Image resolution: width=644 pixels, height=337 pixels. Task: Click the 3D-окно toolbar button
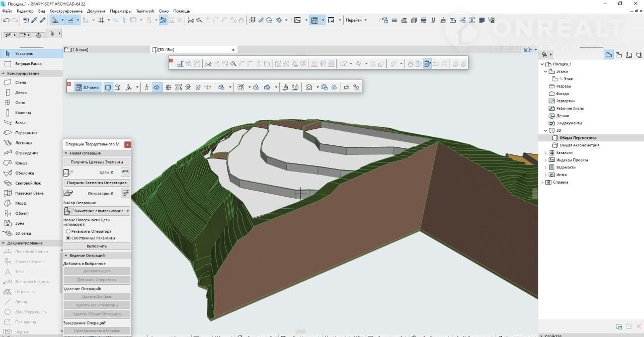87,88
